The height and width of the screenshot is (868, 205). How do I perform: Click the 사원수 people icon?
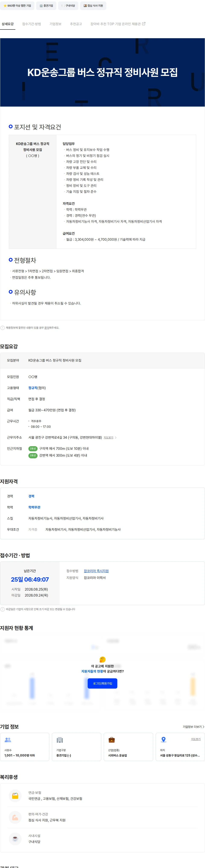pyautogui.click(x=8, y=740)
